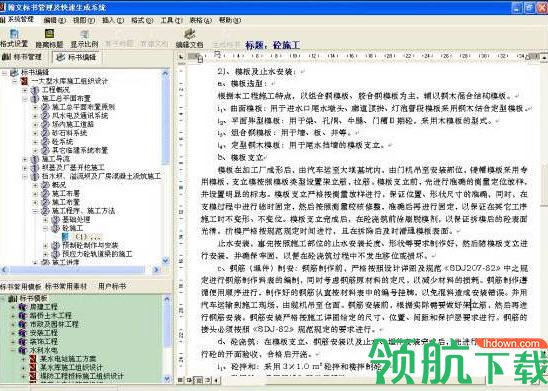Select the 标书常用素材 tab
Image resolution: width=548 pixels, height=391 pixels.
pyautogui.click(x=66, y=287)
